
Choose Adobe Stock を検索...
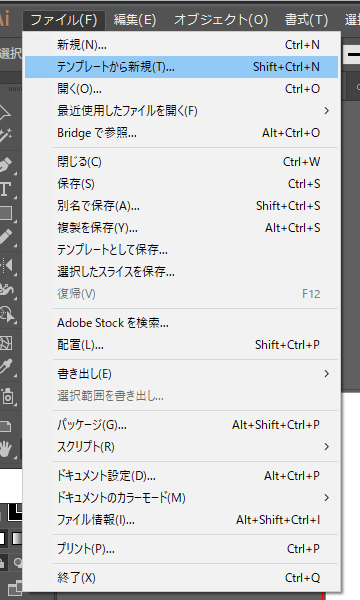181,323
